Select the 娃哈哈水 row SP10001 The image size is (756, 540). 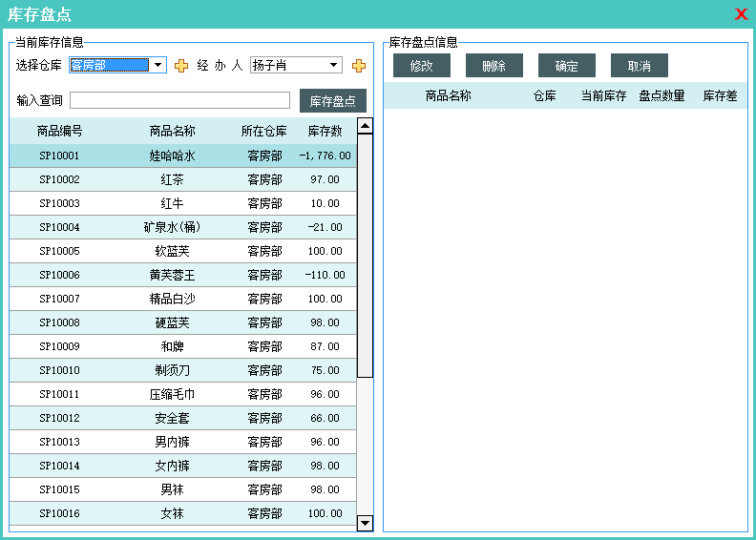172,156
